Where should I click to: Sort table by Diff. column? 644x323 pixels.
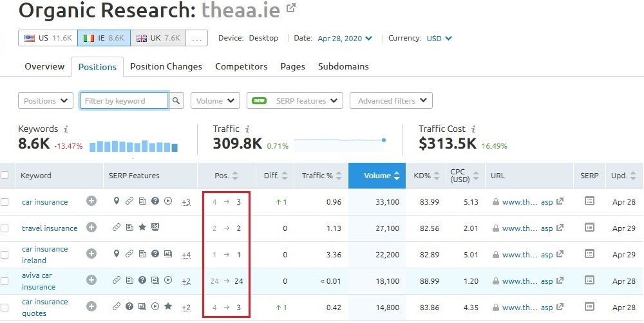(x=275, y=176)
